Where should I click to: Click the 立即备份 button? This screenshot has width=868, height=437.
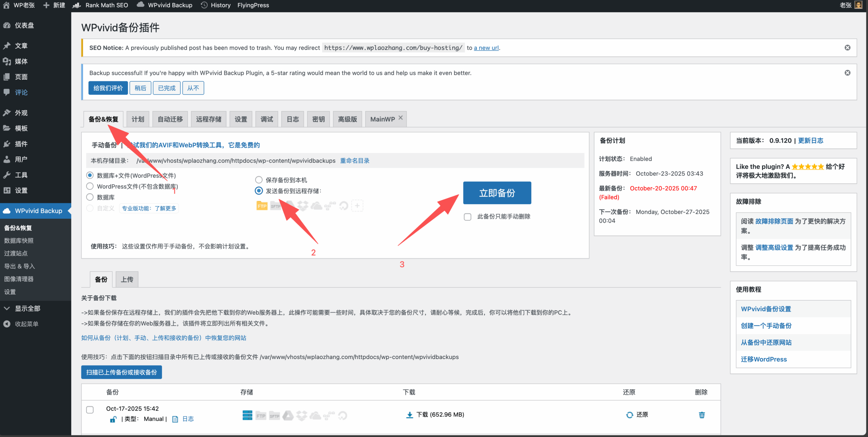click(497, 193)
